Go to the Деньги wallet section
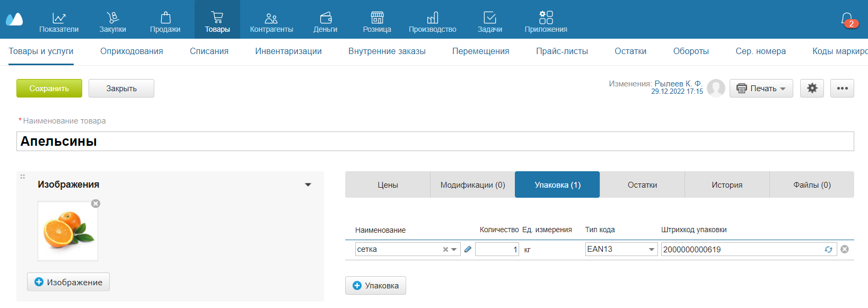This screenshot has width=868, height=308. [325, 22]
